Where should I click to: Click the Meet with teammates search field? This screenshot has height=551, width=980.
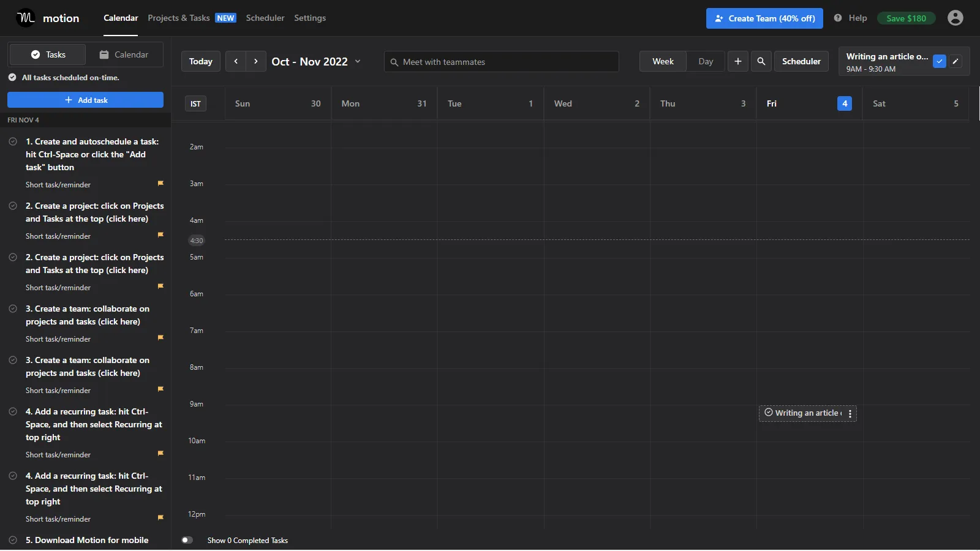point(501,62)
